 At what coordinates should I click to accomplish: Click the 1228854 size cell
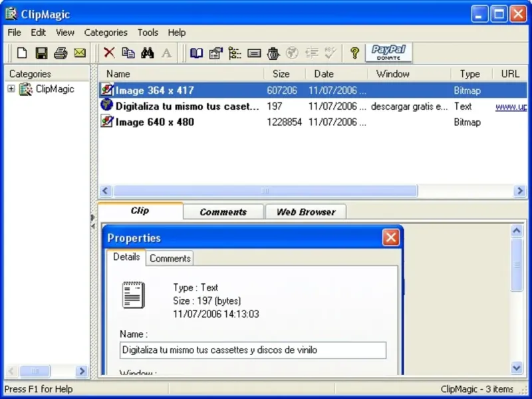pos(285,122)
